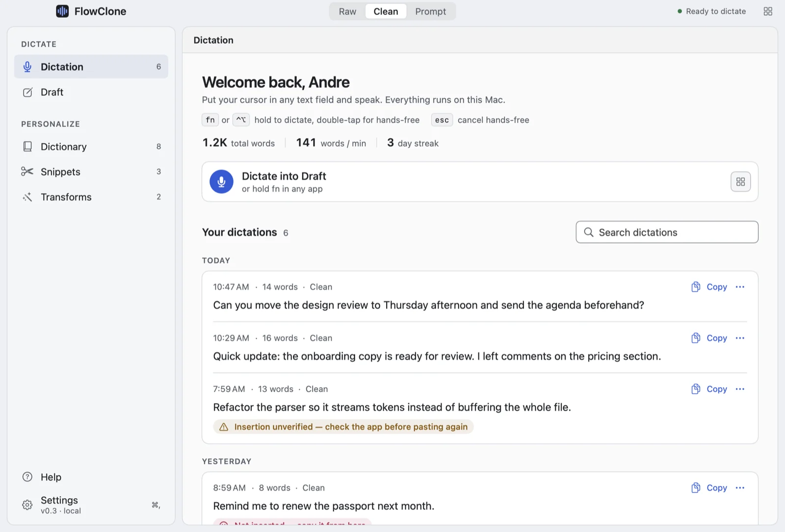
Task: Click the grid icon on the Dictate into Draft card
Action: pos(740,182)
